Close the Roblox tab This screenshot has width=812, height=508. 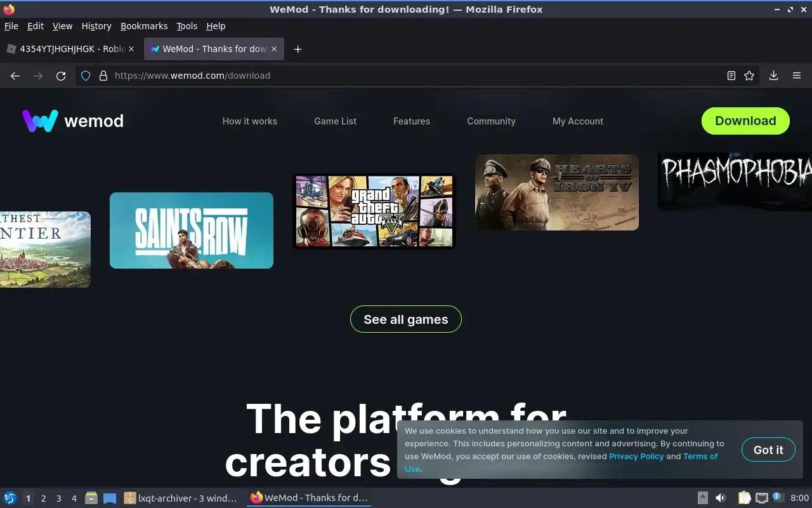[x=131, y=49]
